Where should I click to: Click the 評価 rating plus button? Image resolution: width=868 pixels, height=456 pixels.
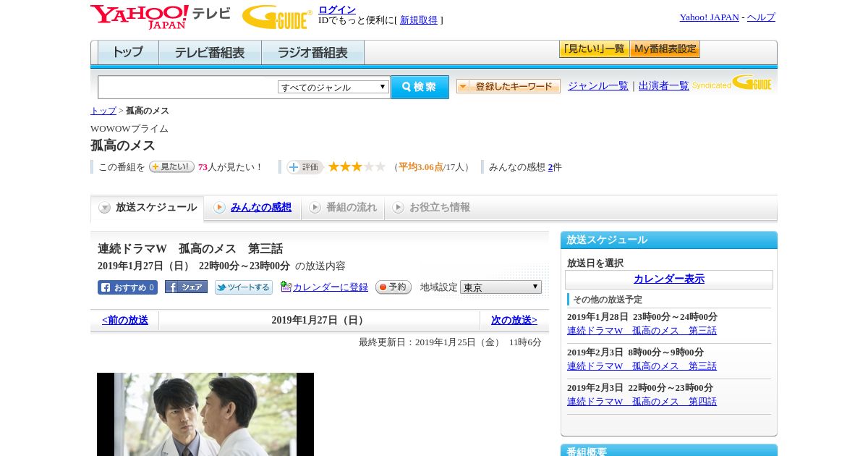tap(305, 167)
